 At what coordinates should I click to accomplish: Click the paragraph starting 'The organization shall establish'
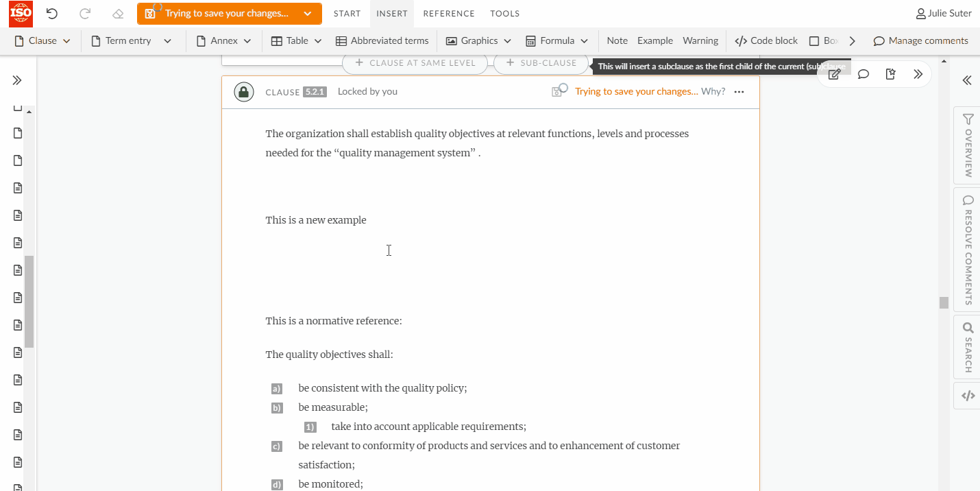477,143
